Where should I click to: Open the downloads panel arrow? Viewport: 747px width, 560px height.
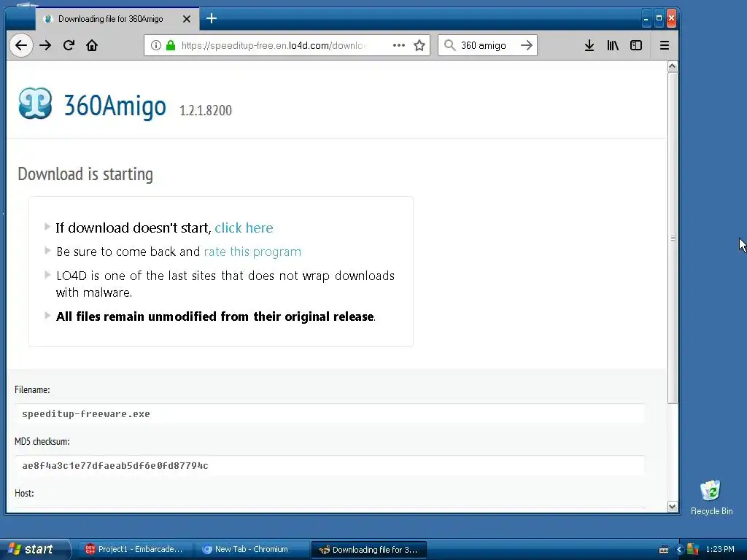(589, 45)
